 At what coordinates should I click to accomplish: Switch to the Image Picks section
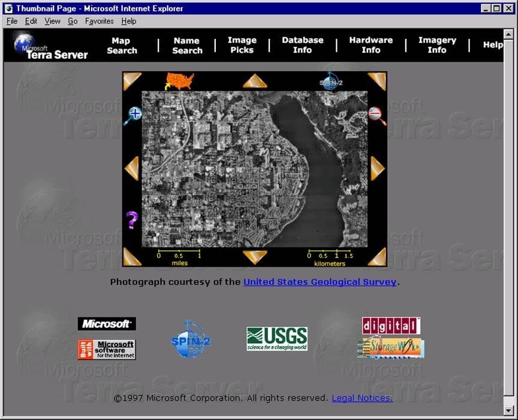click(242, 46)
